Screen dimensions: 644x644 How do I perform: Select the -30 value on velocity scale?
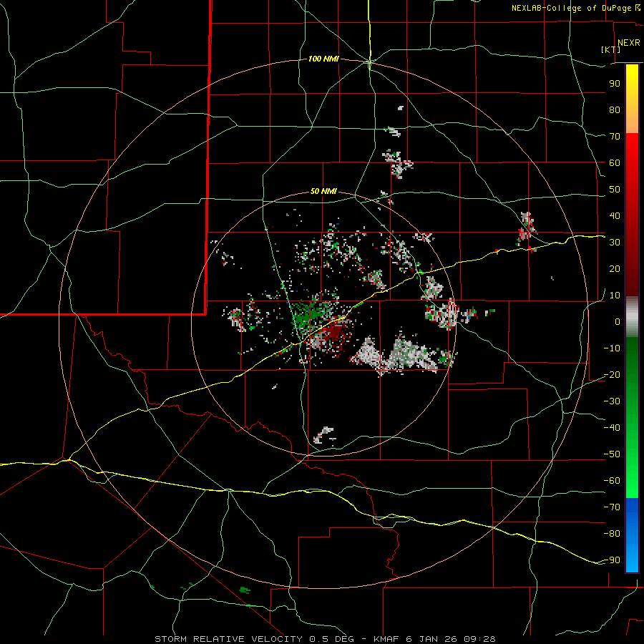click(612, 401)
